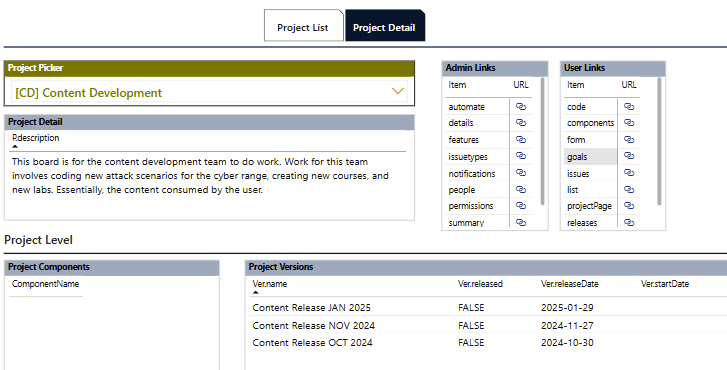Sort versions by Ver.startDate header
727x370 pixels.
point(664,284)
